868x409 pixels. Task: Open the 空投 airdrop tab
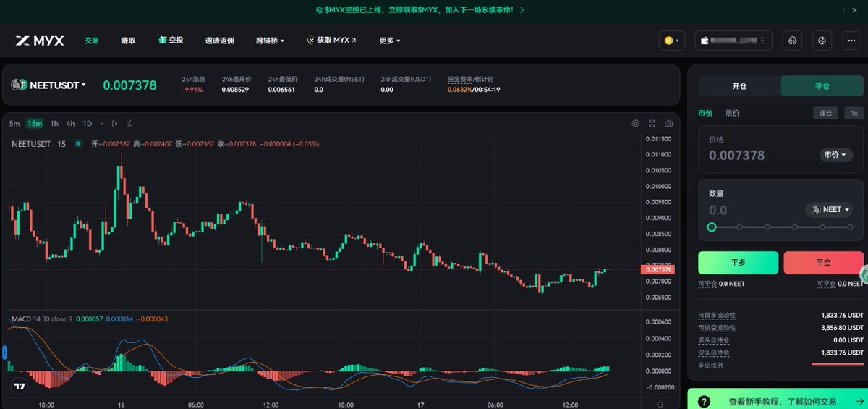[x=171, y=41]
